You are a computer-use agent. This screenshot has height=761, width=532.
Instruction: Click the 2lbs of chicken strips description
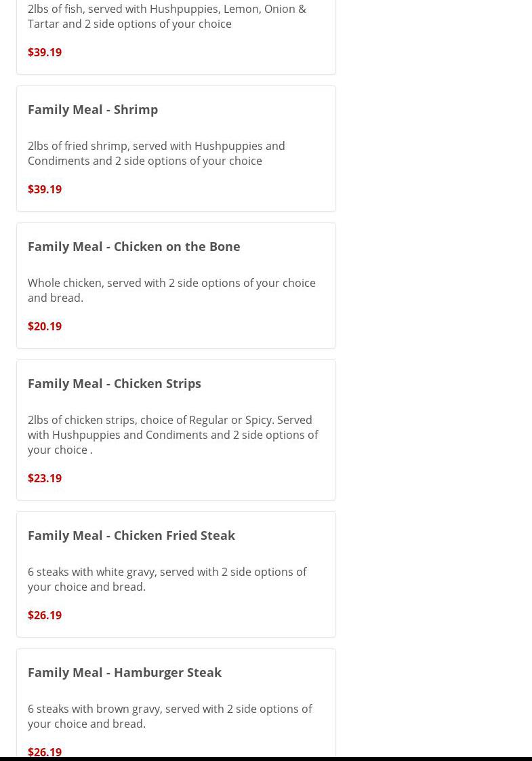pyautogui.click(x=172, y=435)
